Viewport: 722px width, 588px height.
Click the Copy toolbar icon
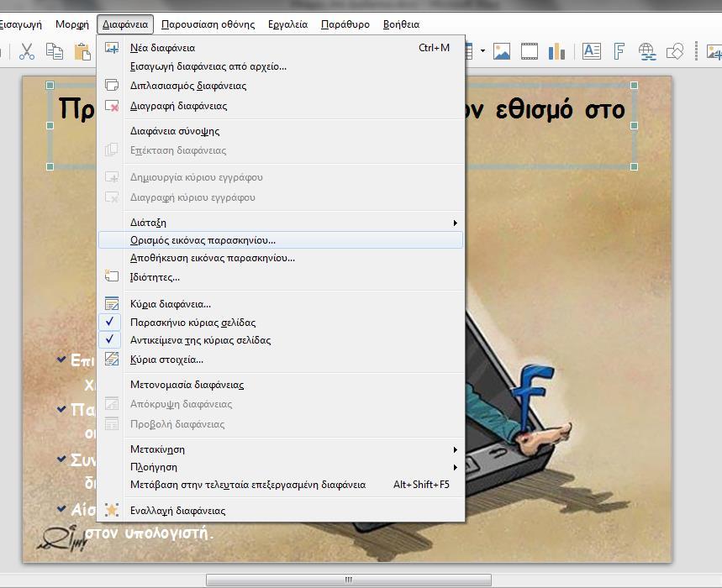(x=55, y=51)
